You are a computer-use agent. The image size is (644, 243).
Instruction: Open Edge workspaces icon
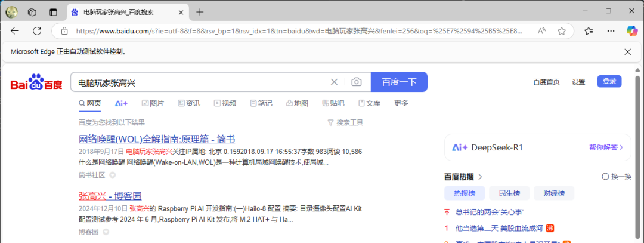click(32, 12)
